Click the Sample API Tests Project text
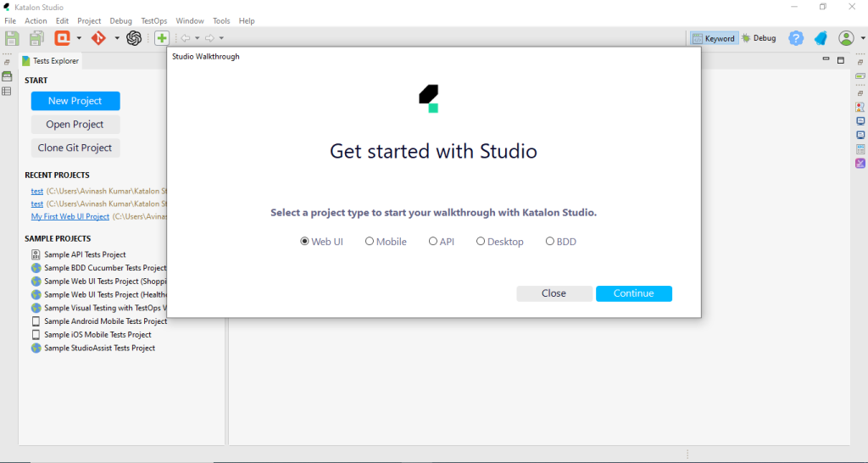 [86, 254]
